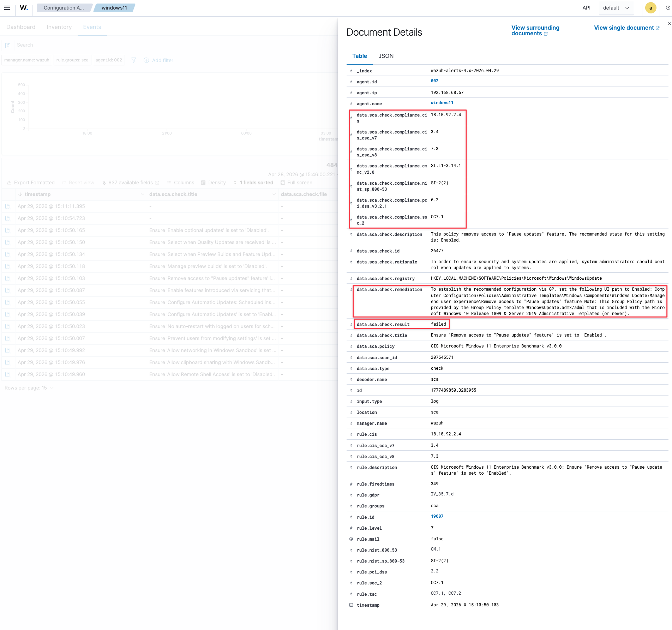Click the Configuration A... breadcrumb
The image size is (672, 630).
pos(64,8)
